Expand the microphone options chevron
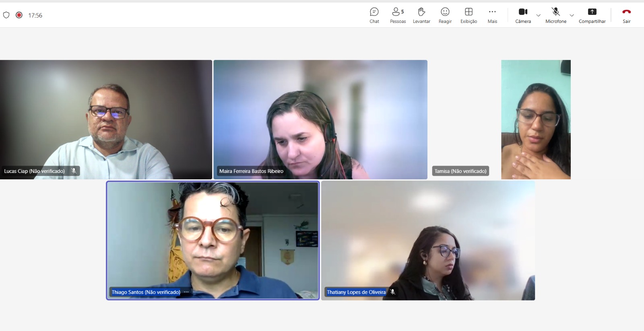This screenshot has width=644, height=331. (572, 16)
